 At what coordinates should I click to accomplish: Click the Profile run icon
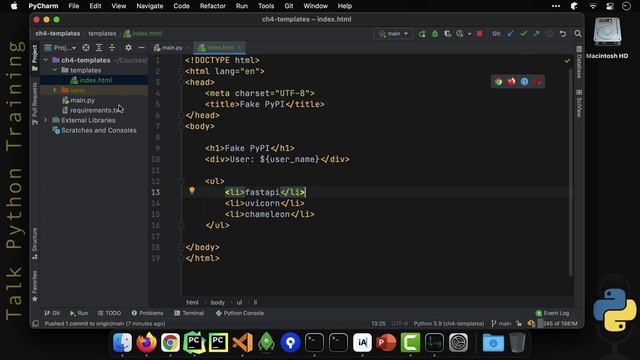pos(460,34)
